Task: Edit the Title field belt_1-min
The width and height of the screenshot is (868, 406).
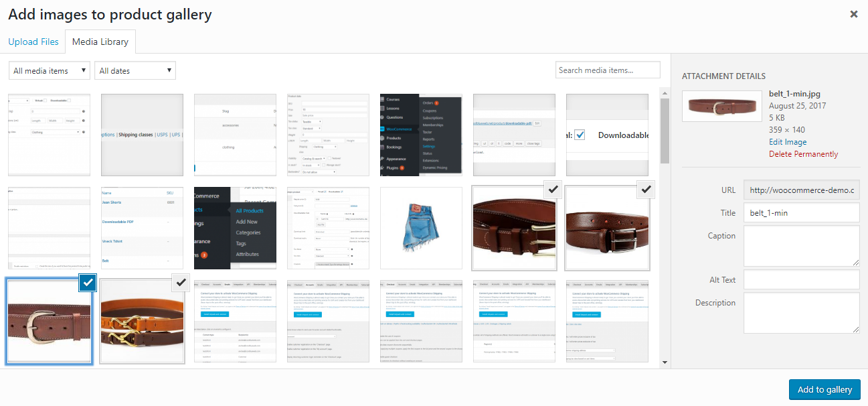Action: coord(802,212)
